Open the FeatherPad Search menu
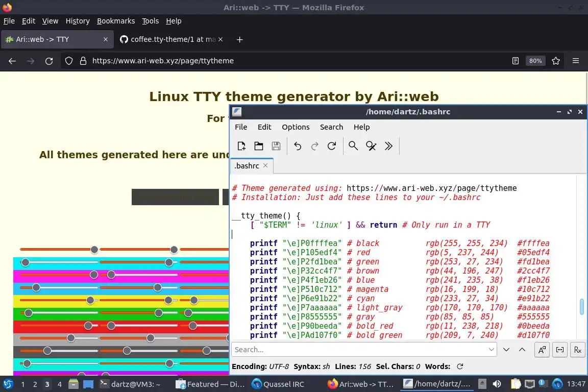Screen dimensions: 588x392 pos(331,127)
